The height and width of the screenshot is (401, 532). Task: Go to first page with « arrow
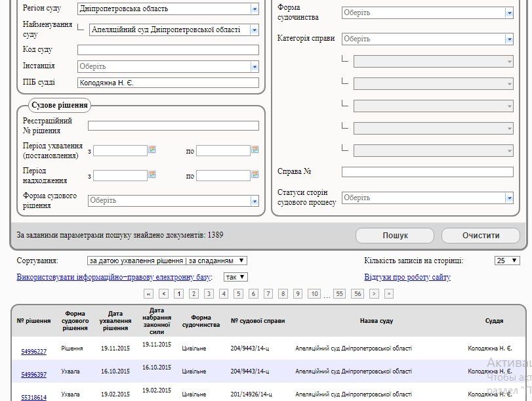(148, 294)
